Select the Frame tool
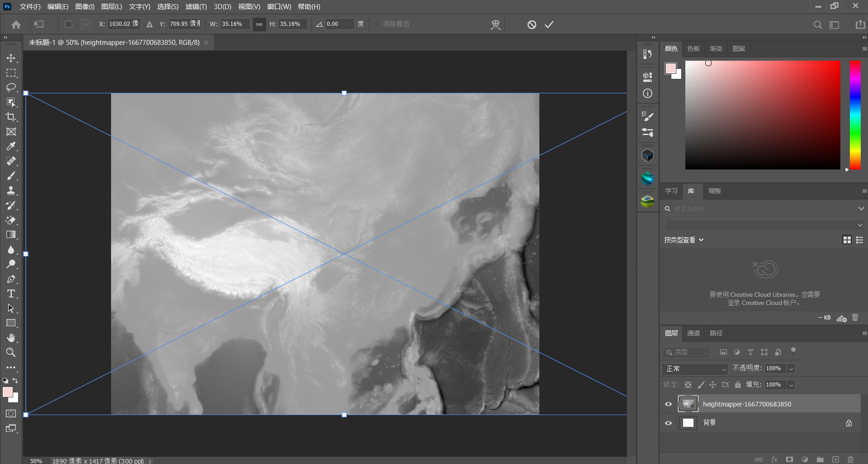 tap(11, 132)
